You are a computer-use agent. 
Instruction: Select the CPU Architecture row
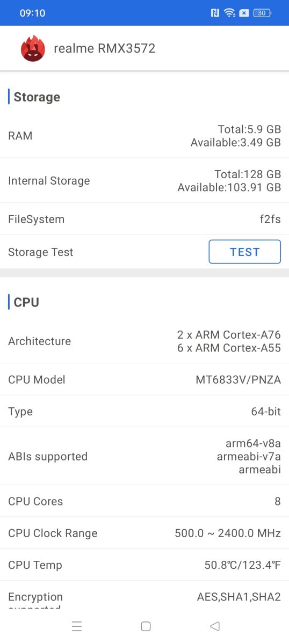pyautogui.click(x=144, y=341)
